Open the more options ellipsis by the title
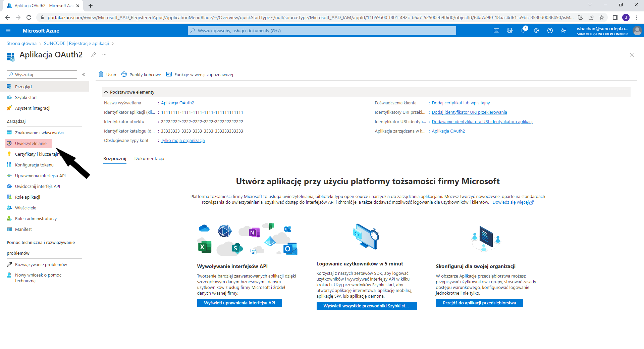Screen dimensions: 644x349 tap(104, 54)
